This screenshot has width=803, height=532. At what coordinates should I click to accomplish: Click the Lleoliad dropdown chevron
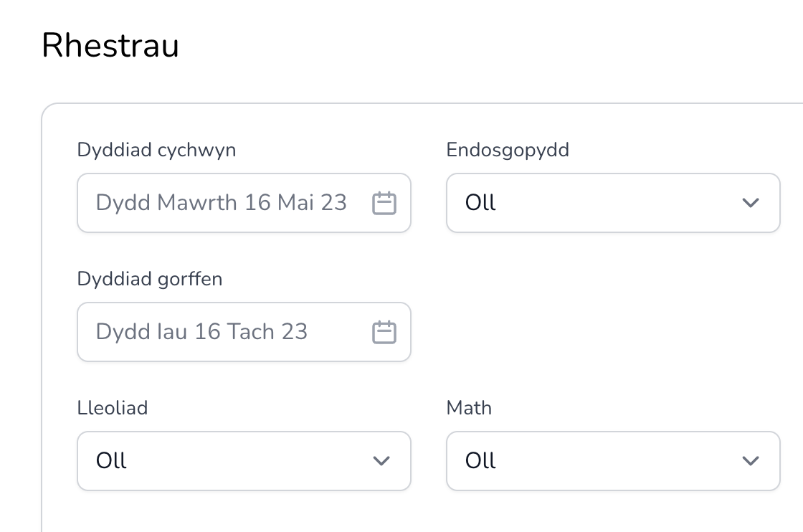[381, 461]
